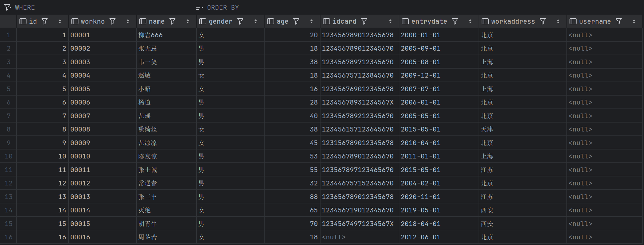The width and height of the screenshot is (644, 245).
Task: Open the workno column filter funnel
Action: (112, 21)
